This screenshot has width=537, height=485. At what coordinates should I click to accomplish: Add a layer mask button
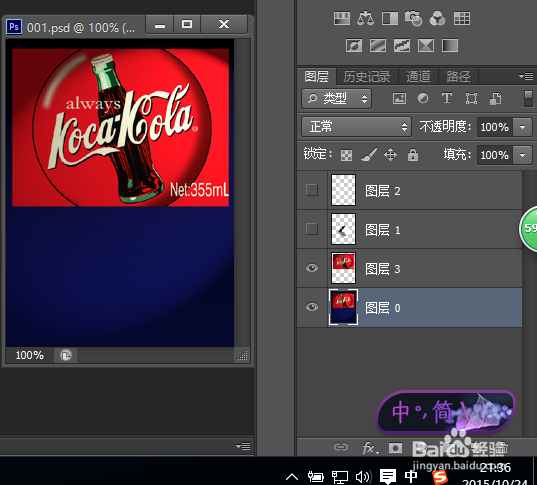click(395, 448)
